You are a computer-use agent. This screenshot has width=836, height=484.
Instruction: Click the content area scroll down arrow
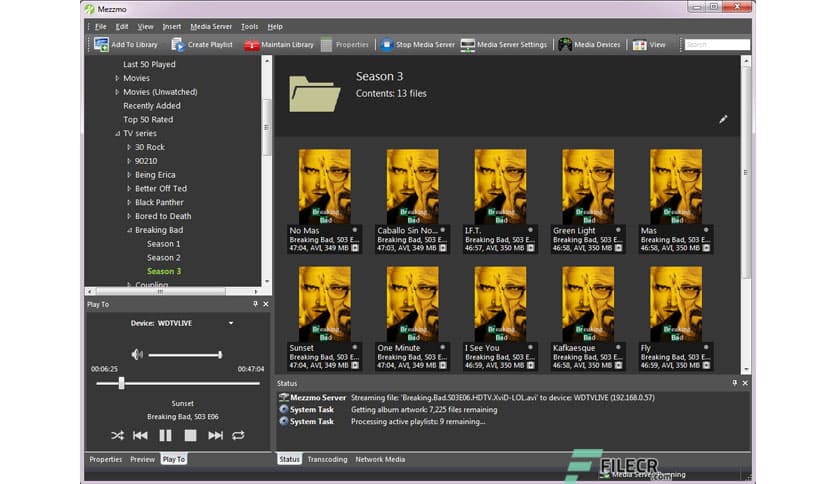[x=746, y=369]
